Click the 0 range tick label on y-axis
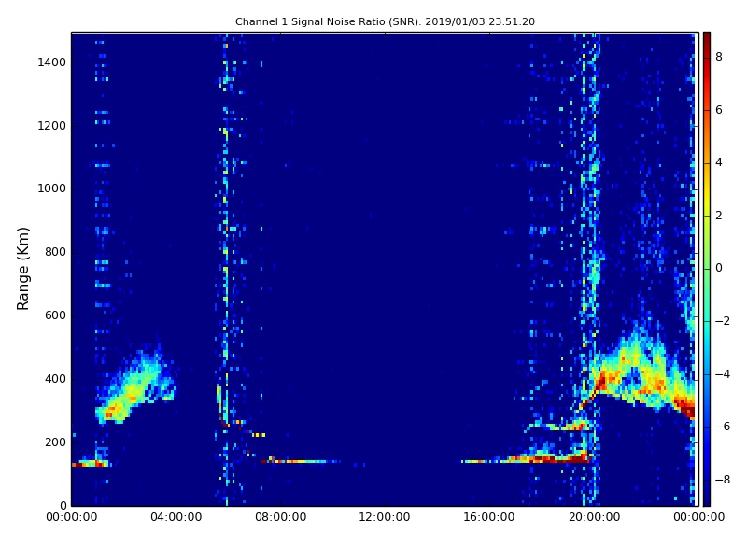Screen dimensions: 747x560 tap(63, 505)
